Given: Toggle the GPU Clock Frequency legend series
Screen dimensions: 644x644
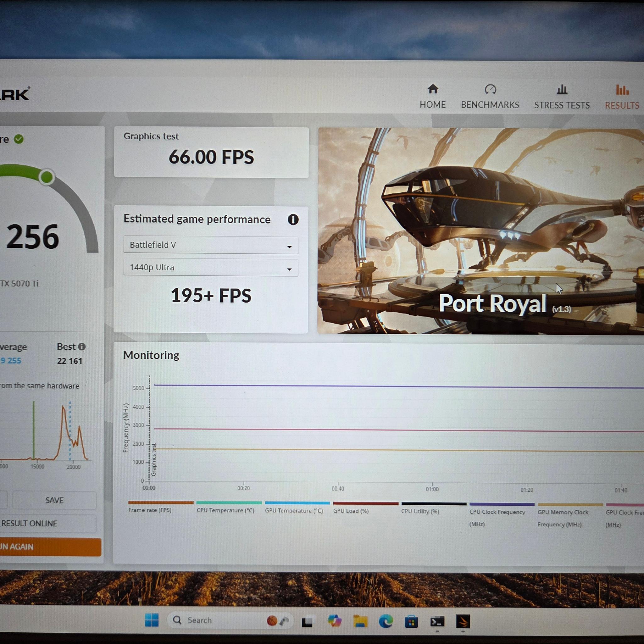Looking at the screenshot, I should (625, 516).
